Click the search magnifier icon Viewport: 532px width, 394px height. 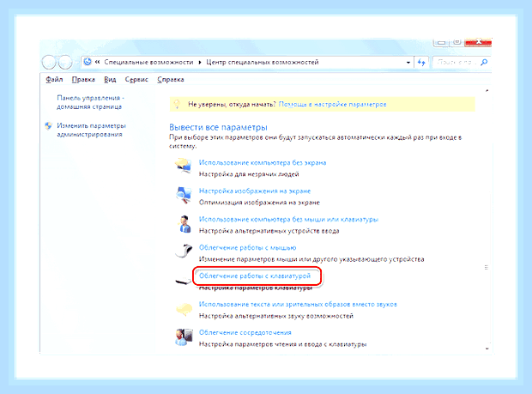(x=484, y=62)
